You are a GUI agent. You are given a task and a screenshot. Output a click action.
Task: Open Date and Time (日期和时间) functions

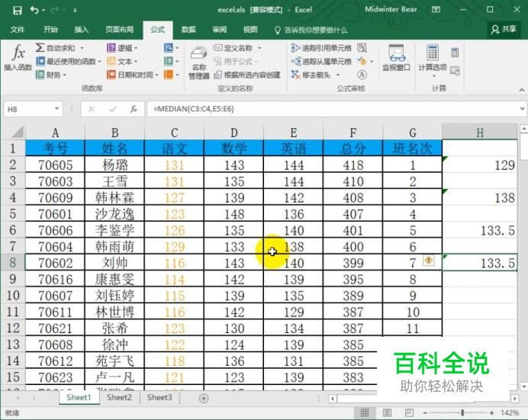click(132, 74)
